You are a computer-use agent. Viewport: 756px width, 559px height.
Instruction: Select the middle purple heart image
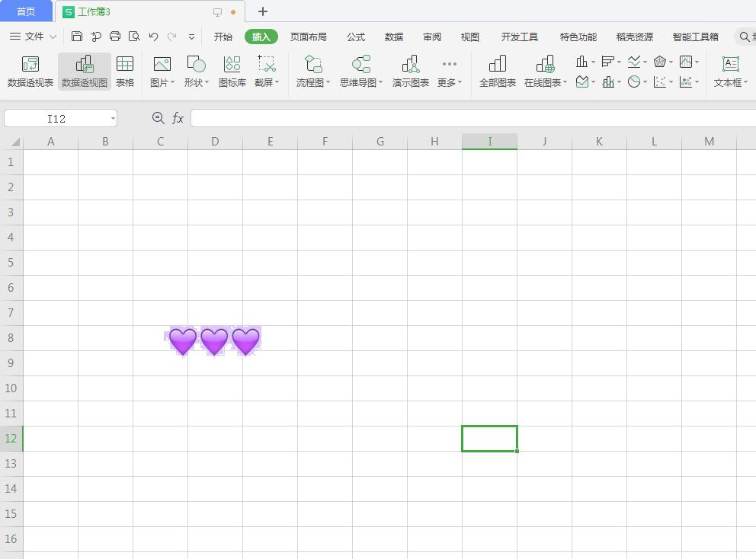click(x=214, y=341)
